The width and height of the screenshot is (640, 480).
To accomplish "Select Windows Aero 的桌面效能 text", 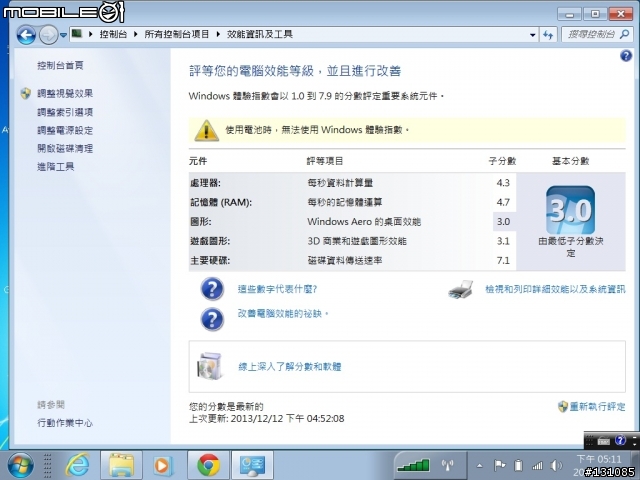I will [364, 222].
